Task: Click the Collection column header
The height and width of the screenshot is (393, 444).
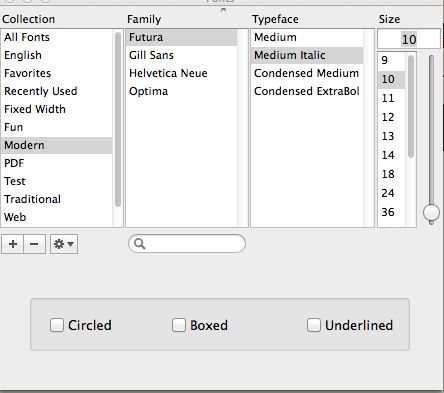Action: pos(29,19)
